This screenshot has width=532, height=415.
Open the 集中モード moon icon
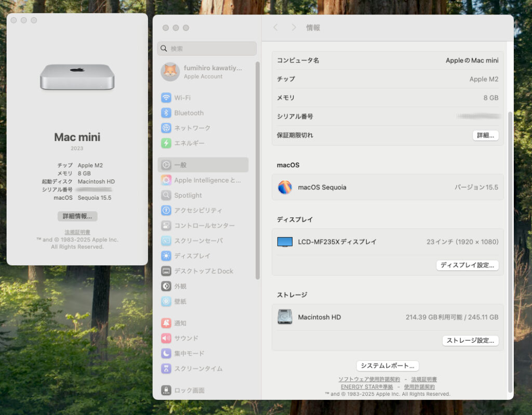[x=166, y=354]
